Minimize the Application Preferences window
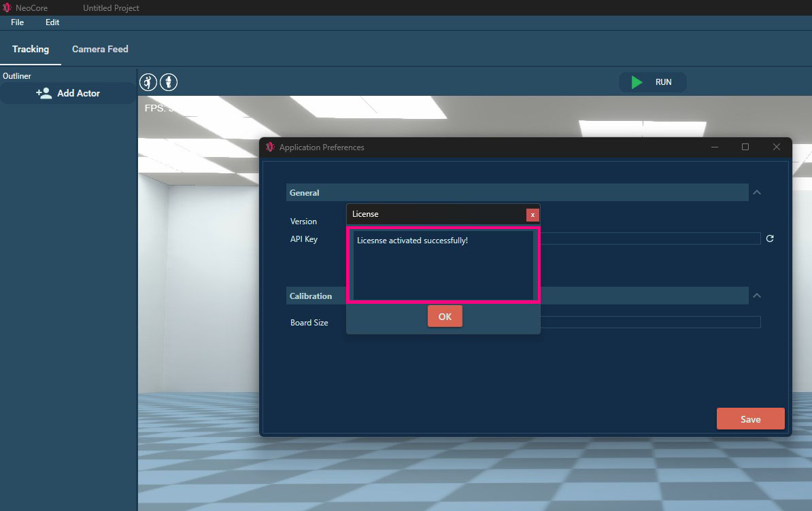 pyautogui.click(x=715, y=147)
